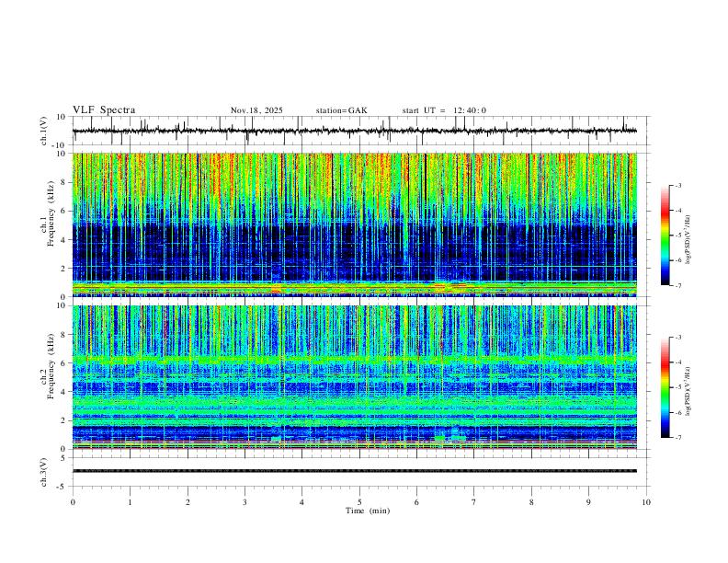The width and height of the screenshot is (728, 563).
Task: Click the "-5" label on ch.1 colorbar
Action: (677, 236)
